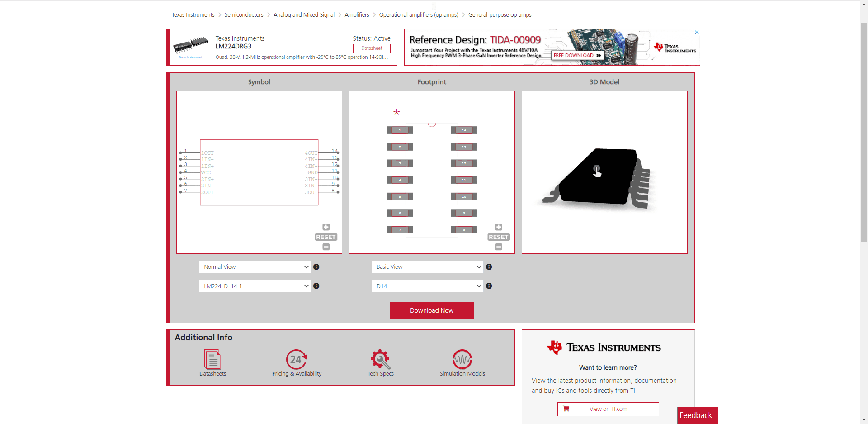Go to Amplifiers breadcrumb
This screenshot has height=424, width=868.
pos(357,15)
